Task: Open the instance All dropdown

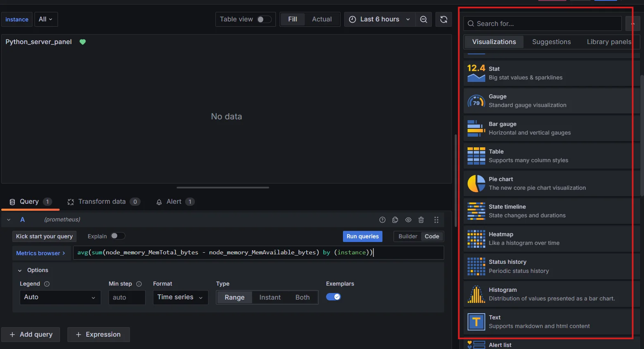Action: 46,19
